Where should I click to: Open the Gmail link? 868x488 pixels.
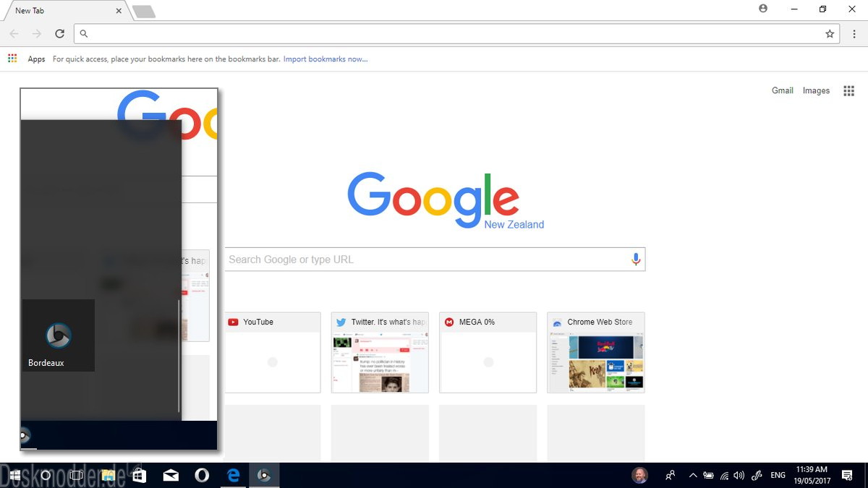pos(783,90)
